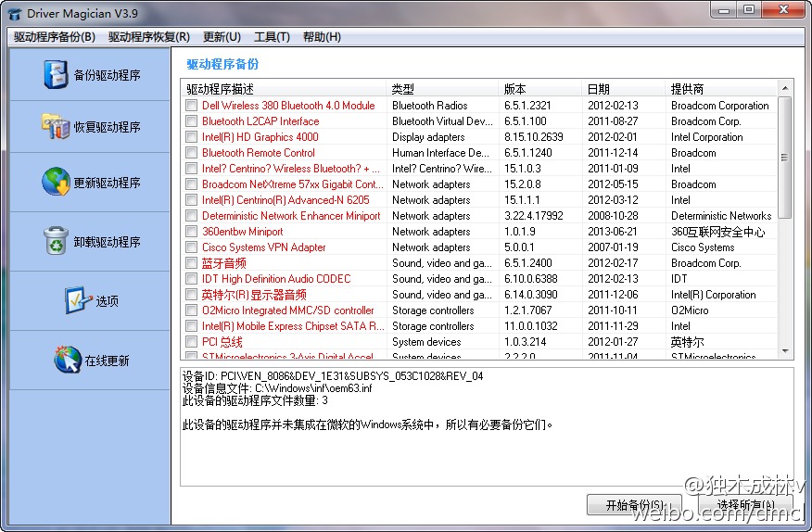812x532 pixels.
Task: Click the 卸载驱动程序 recycle bin icon
Action: click(x=56, y=241)
